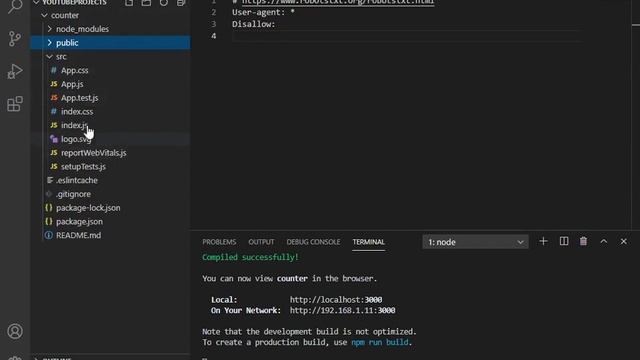Viewport: 640px width, 360px height.
Task: Open the http://localhost:3000 link in terminal
Action: click(336, 300)
